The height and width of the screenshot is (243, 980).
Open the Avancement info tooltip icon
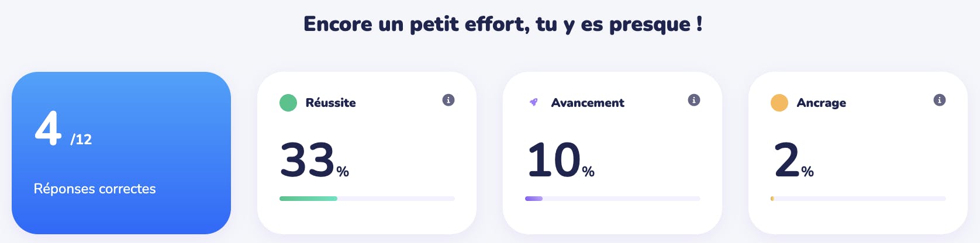click(694, 100)
